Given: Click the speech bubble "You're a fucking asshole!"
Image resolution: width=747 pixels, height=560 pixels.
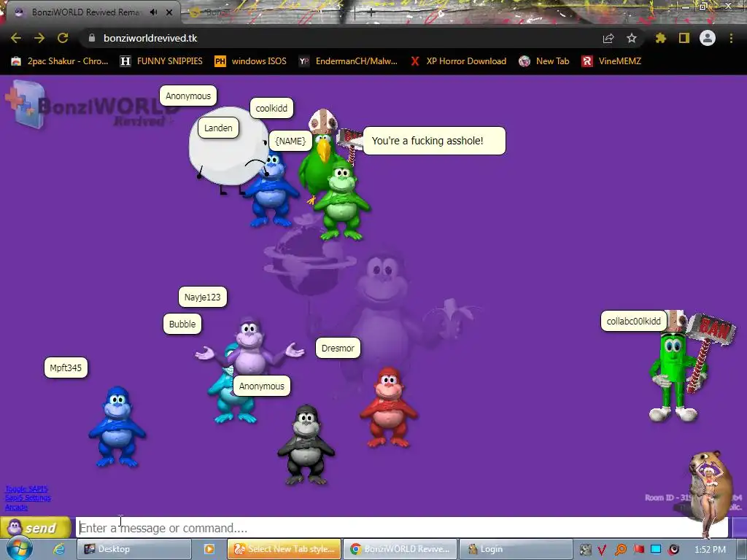Looking at the screenshot, I should [433, 141].
